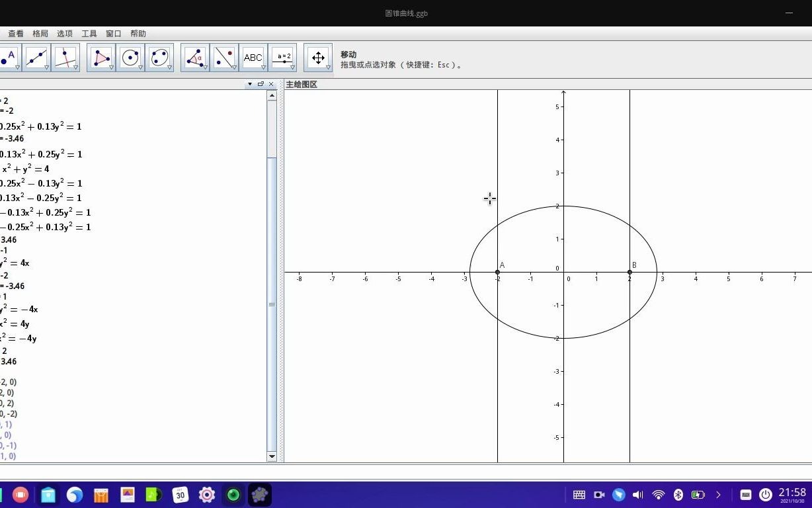812x508 pixels.
Task: Select the Circle with Center tool
Action: click(x=131, y=57)
